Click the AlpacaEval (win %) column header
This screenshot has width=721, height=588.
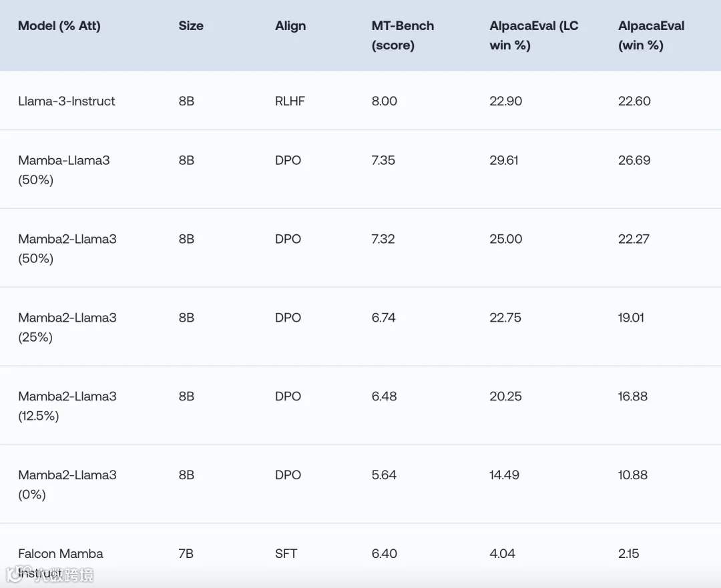tap(651, 35)
